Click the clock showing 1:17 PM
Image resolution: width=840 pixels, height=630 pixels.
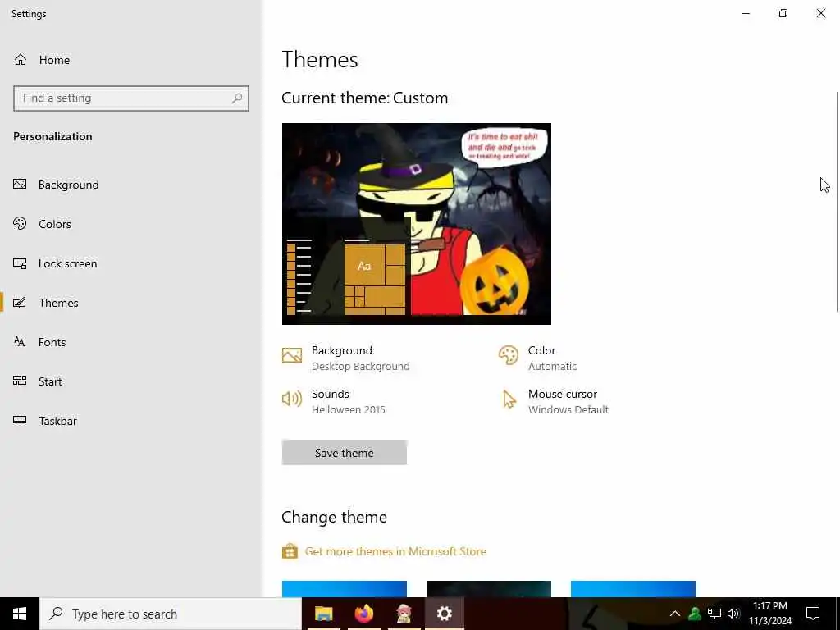click(769, 614)
